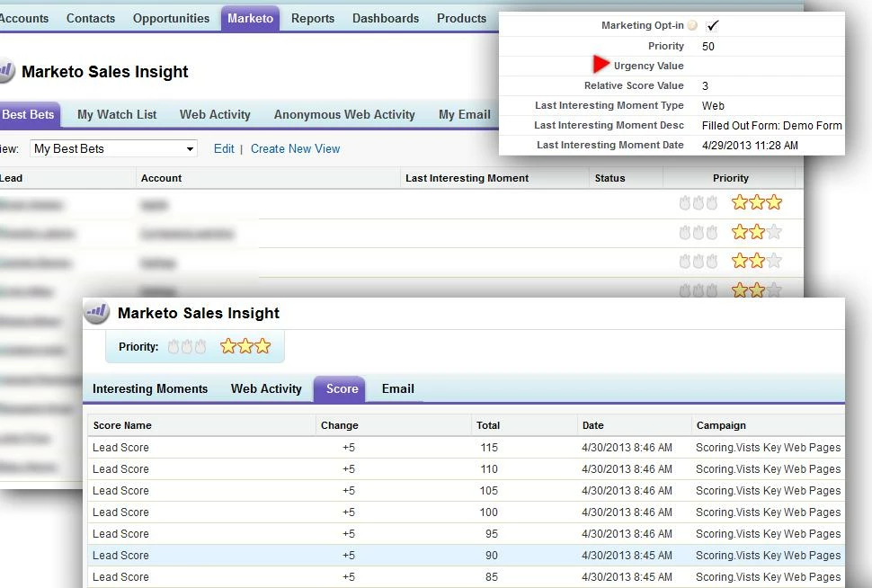Click the Urgency Value field label
The width and height of the screenshot is (872, 588).
[648, 66]
